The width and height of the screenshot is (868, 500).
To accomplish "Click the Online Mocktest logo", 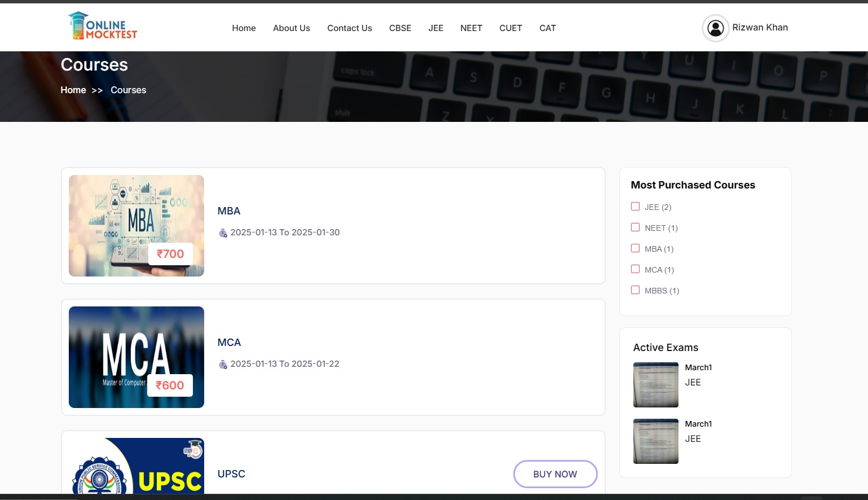I will pyautogui.click(x=103, y=26).
